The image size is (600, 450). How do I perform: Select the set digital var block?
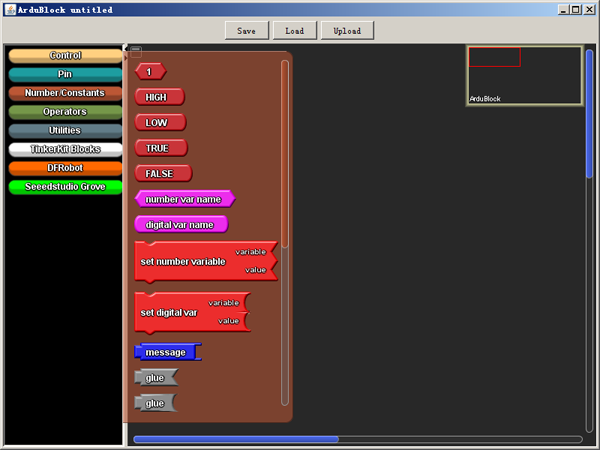point(192,313)
